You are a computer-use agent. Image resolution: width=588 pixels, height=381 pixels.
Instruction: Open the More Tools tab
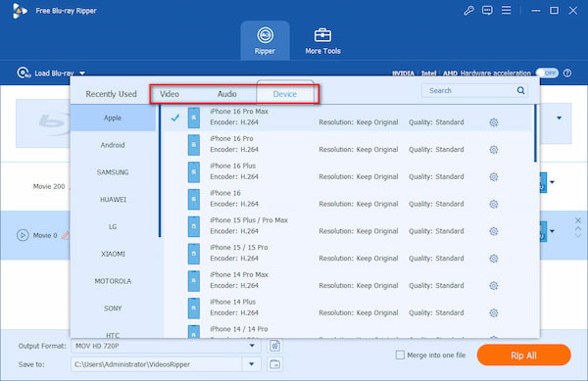tap(322, 41)
